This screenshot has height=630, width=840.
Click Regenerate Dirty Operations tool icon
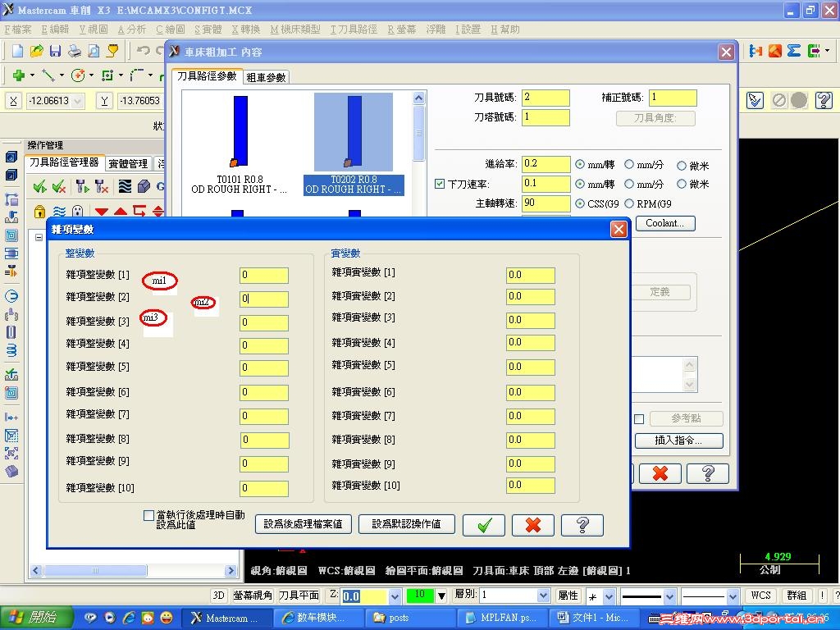101,186
